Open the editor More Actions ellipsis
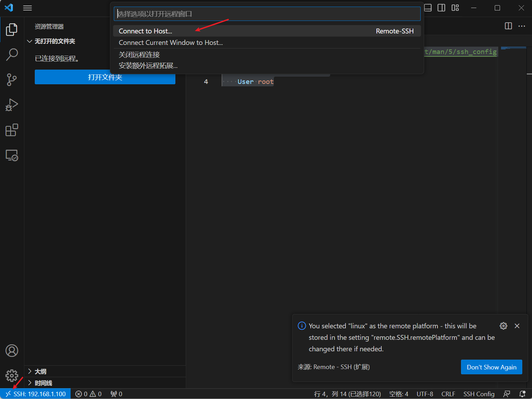This screenshot has width=532, height=399. tap(522, 26)
